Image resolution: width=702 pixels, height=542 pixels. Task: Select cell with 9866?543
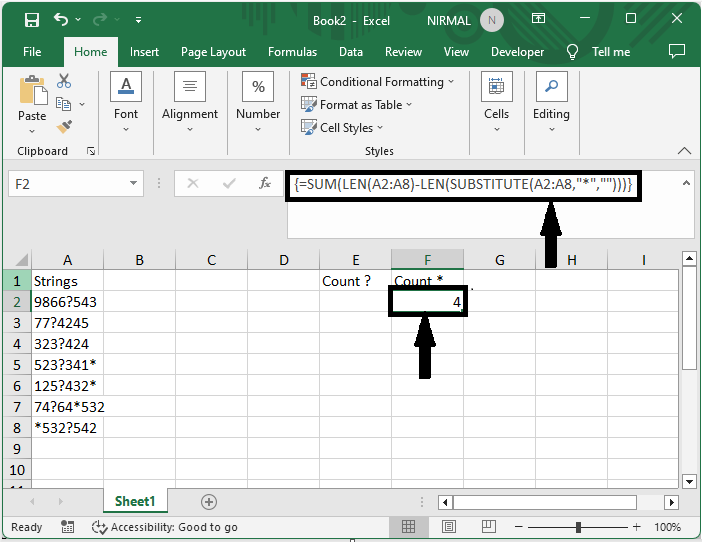(x=67, y=302)
